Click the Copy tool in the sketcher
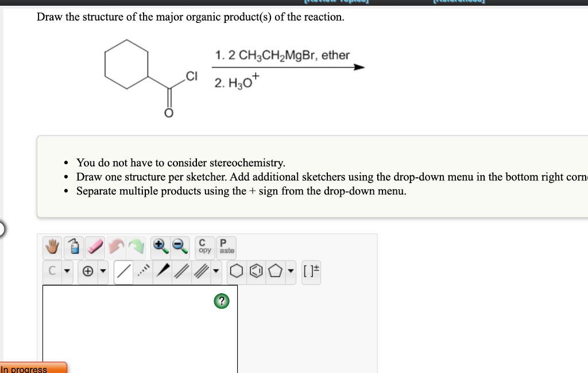Viewport: 588px width, 373px height. click(x=204, y=247)
